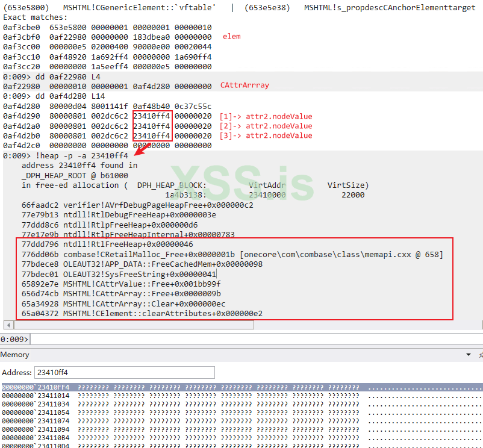Click the Memory Address field showing 23410ff4
Viewport: 483px width, 448px height.
pyautogui.click(x=125, y=373)
